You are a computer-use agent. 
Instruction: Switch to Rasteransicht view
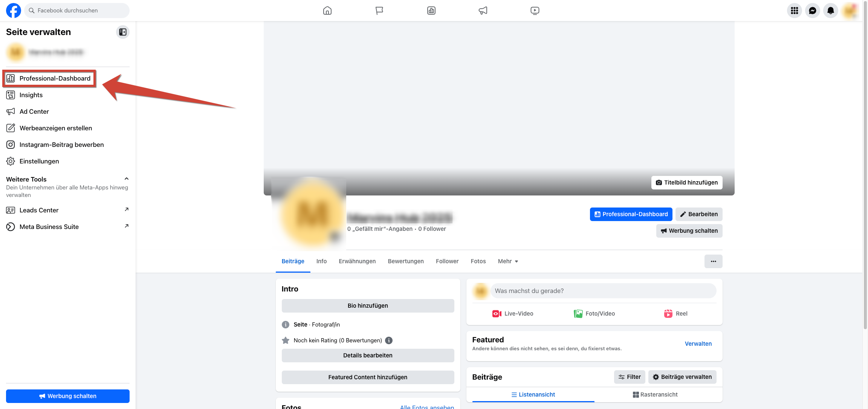coord(655,395)
